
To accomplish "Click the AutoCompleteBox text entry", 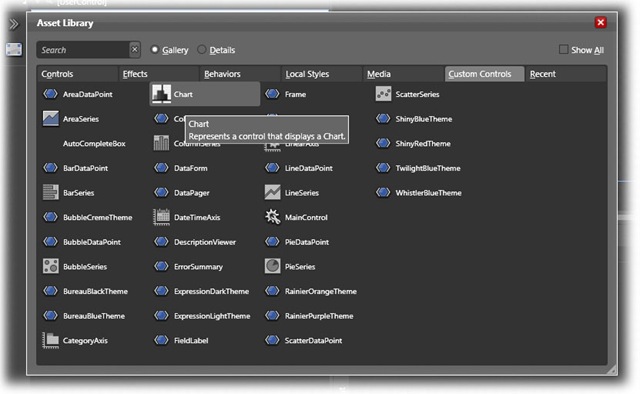I will pos(94,143).
